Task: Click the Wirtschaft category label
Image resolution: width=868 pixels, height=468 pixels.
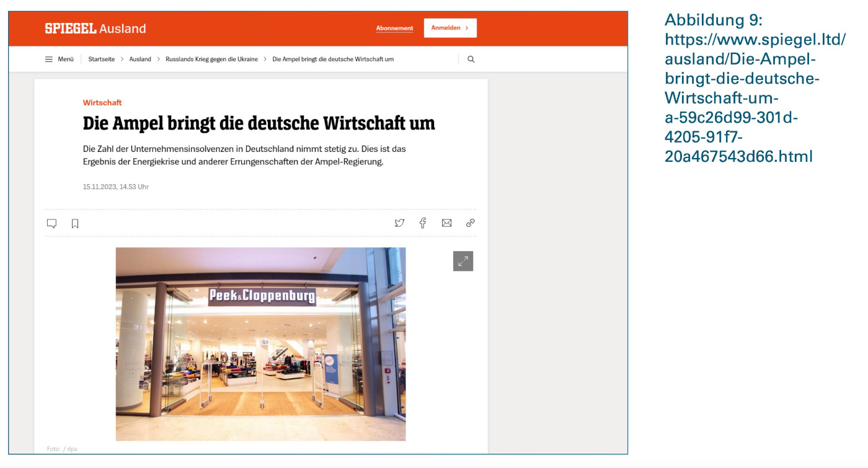Action: [102, 103]
